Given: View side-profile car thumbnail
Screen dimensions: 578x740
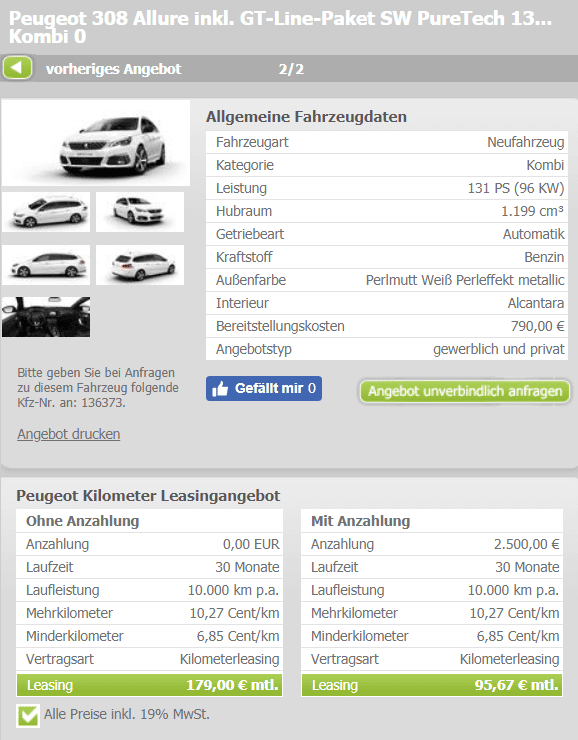Looking at the screenshot, I should coord(46,265).
